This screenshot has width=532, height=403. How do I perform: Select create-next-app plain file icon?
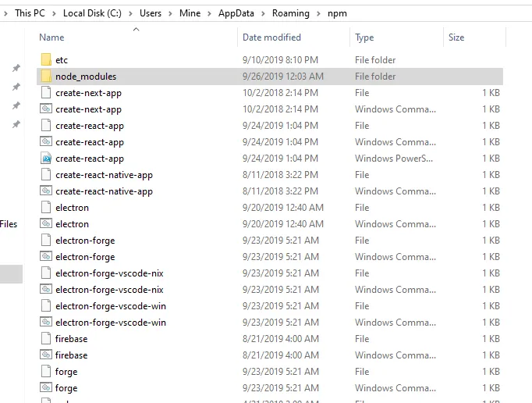pyautogui.click(x=46, y=92)
